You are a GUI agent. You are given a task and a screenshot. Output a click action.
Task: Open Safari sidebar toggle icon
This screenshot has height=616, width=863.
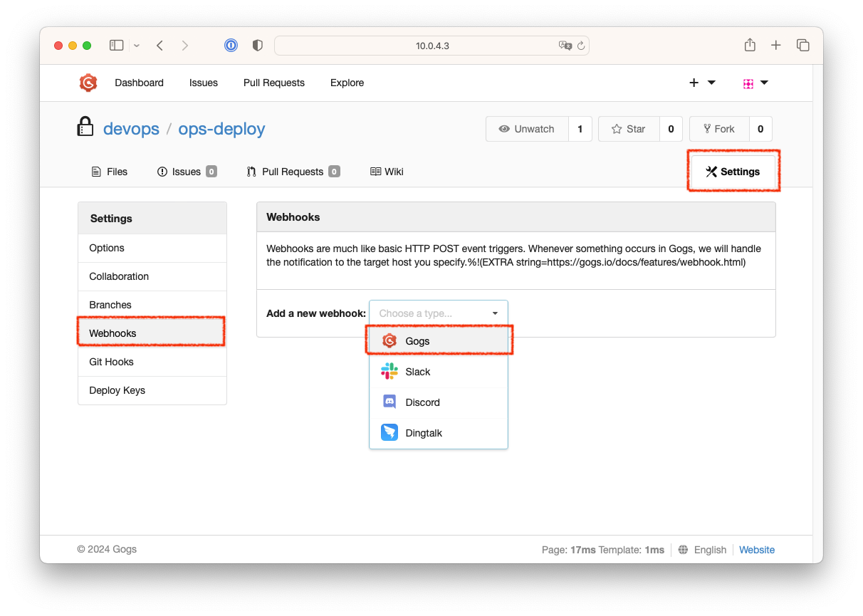[x=116, y=46]
